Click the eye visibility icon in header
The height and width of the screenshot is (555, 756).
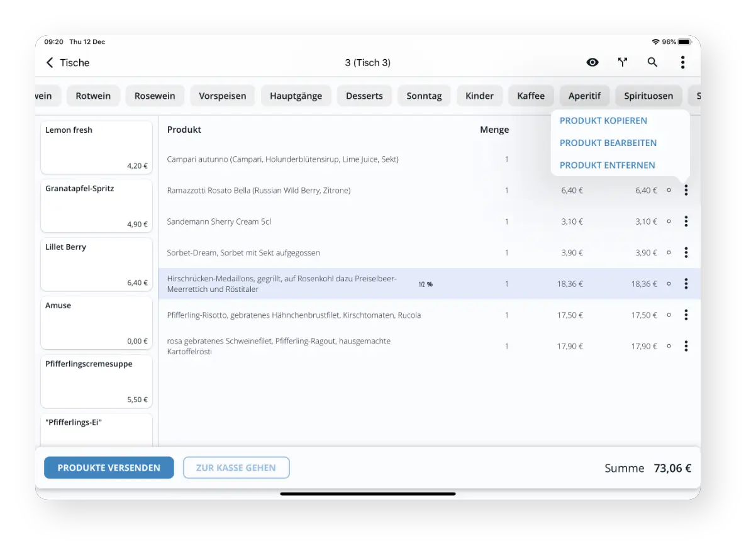(592, 62)
